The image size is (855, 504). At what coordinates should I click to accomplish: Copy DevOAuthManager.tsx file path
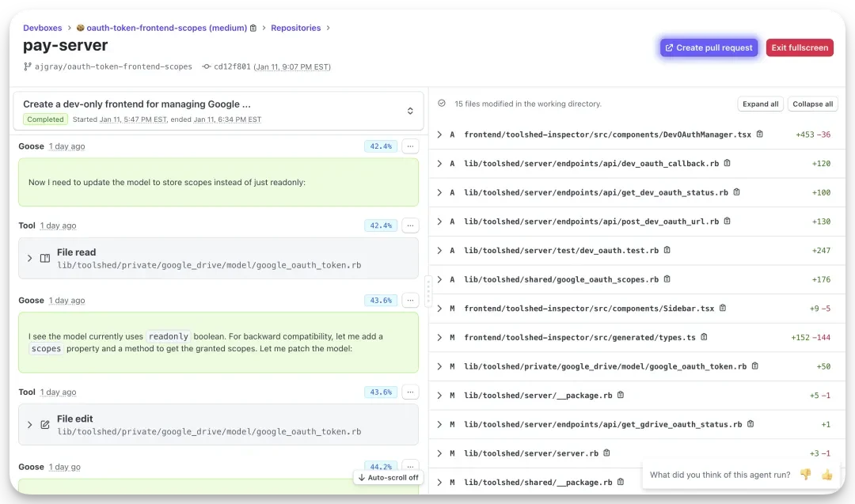click(760, 135)
